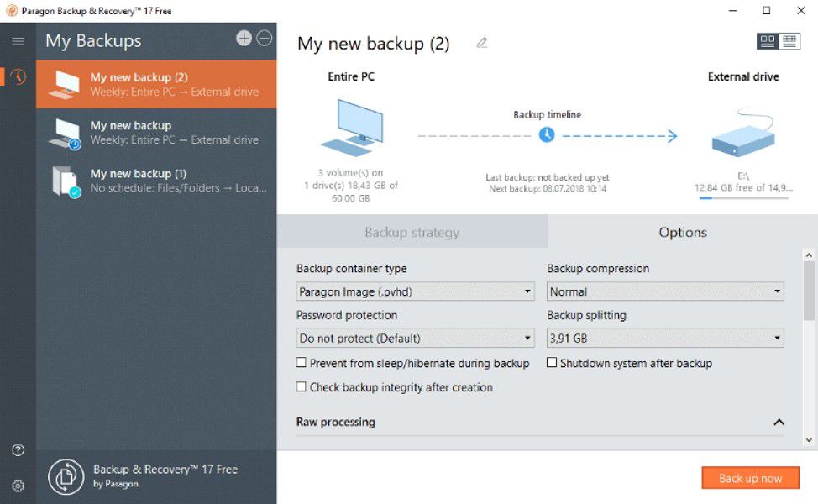Select 'My new backup (2)' job
The height and width of the screenshot is (504, 818).
click(x=156, y=84)
